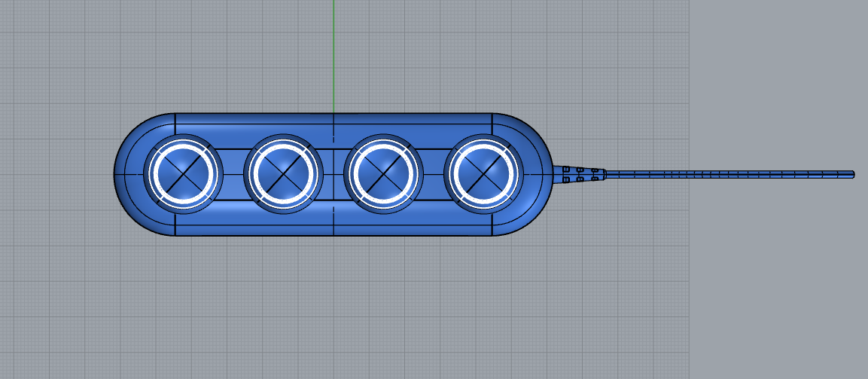Pick the rounded left end cap of the body
Screen dimensions: 868x379
pyautogui.click(x=126, y=175)
